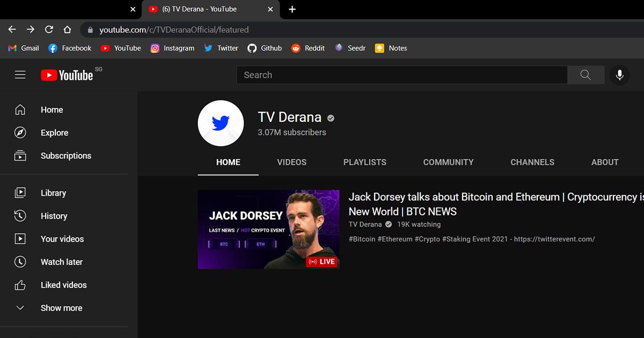The height and width of the screenshot is (338, 644).
Task: Switch to the COMMUNITY tab
Action: click(x=448, y=162)
